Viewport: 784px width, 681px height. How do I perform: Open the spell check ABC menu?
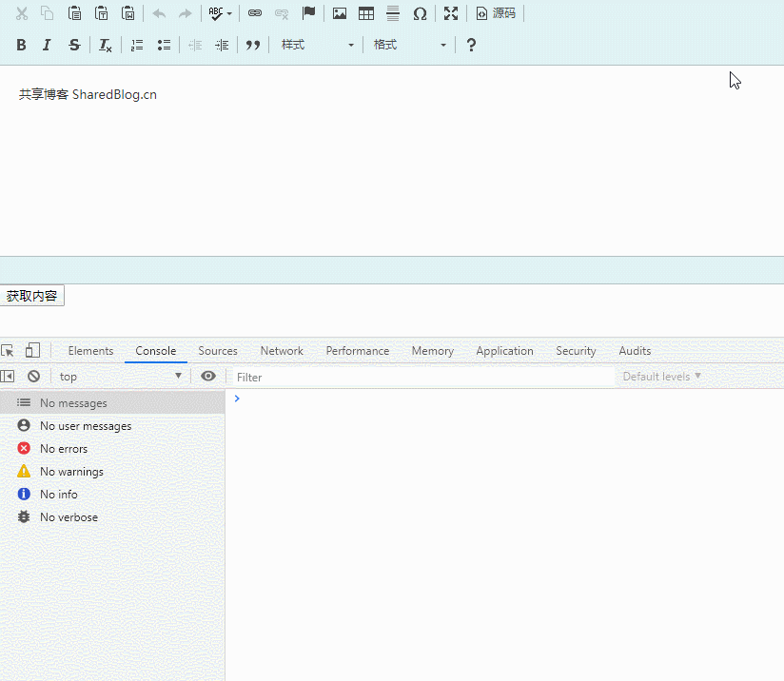(x=220, y=13)
